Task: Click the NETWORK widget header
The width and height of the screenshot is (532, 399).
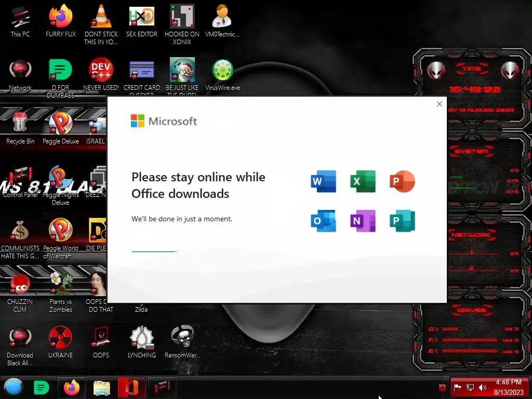Action: (x=472, y=235)
